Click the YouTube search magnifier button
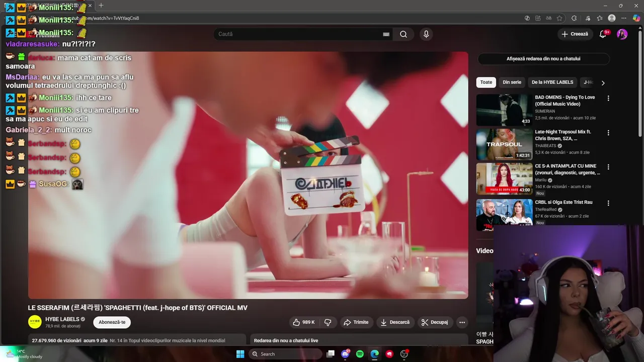This screenshot has width=644, height=362. click(x=404, y=34)
